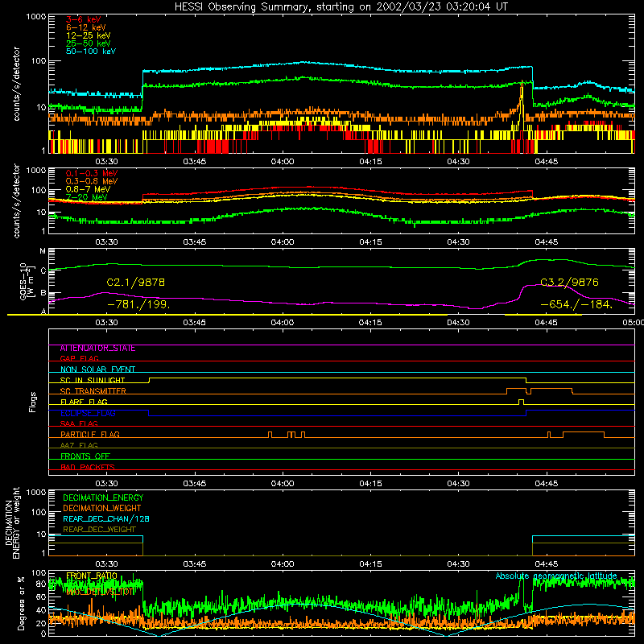This screenshot has width=644, height=644.
Task: Select the SAA_FLAG label
Action: pyautogui.click(x=79, y=423)
